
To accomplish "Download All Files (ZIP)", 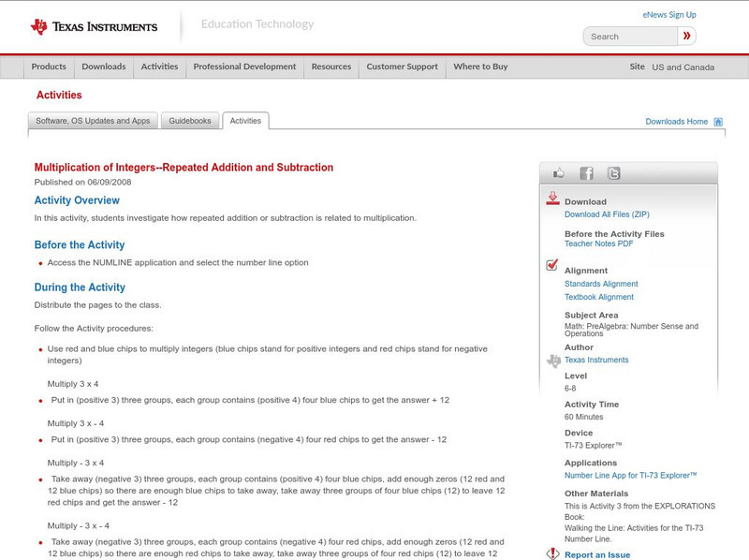I will (608, 212).
